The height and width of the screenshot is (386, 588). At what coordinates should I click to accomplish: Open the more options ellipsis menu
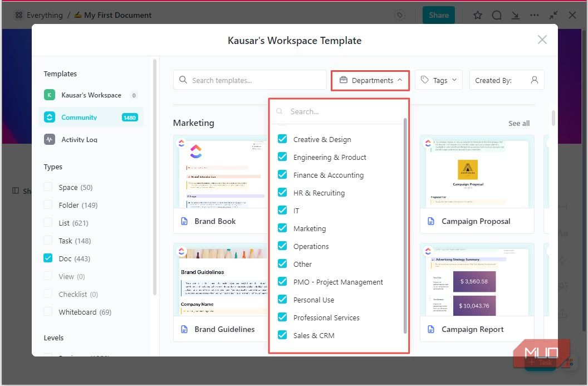coord(534,15)
